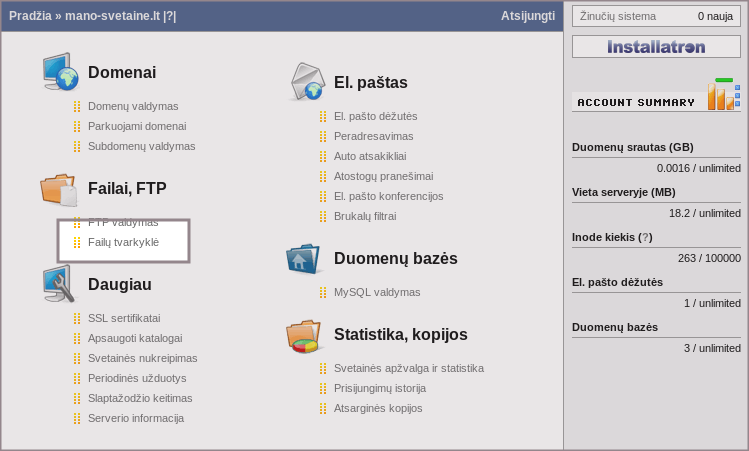The image size is (749, 451).
Task: Open El. pašto dėžutės link
Action: point(375,116)
